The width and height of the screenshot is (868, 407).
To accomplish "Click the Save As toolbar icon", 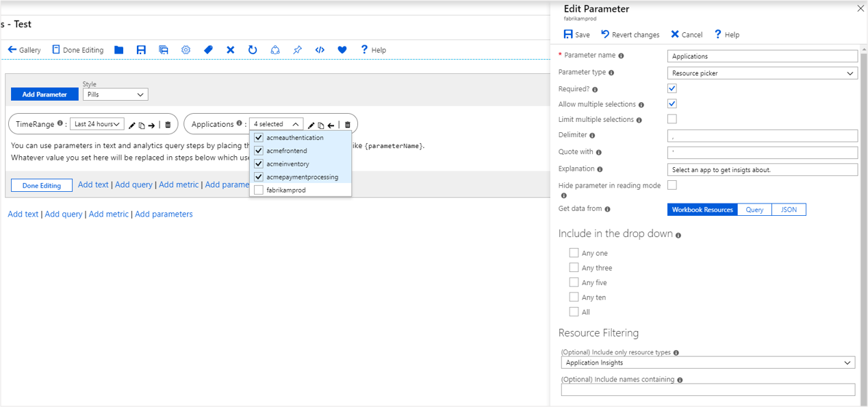I will [x=163, y=50].
